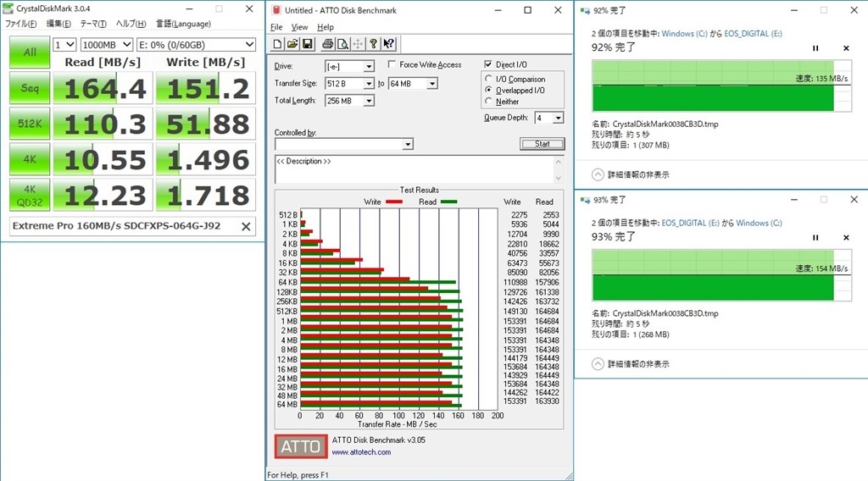Select the Neither radio button
This screenshot has width=868, height=481.
(x=488, y=101)
